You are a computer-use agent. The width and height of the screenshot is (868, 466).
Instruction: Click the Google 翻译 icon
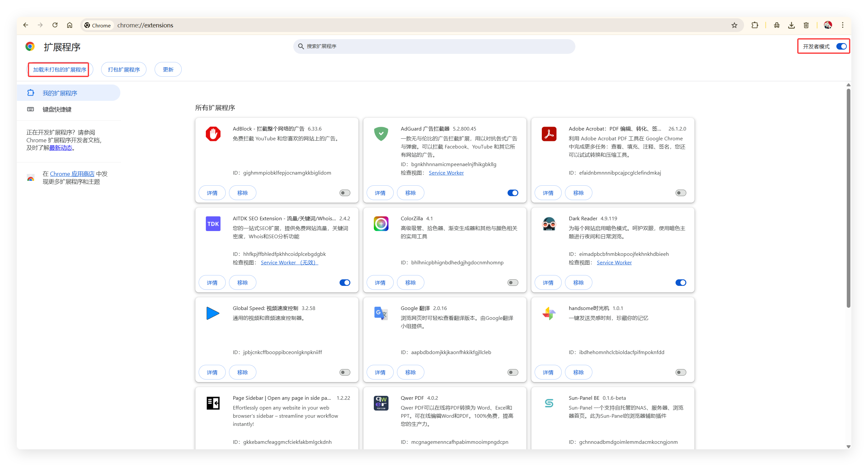pos(381,313)
